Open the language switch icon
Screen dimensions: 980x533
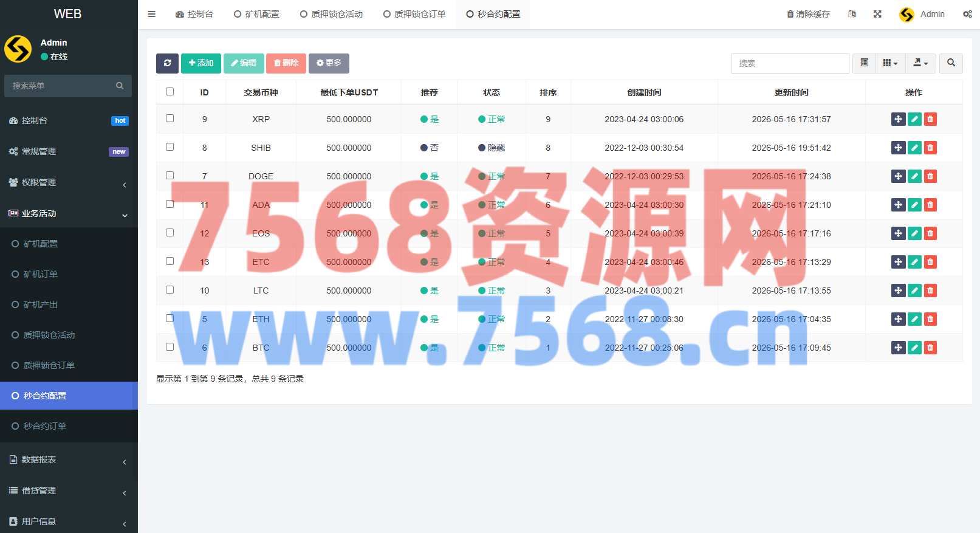pyautogui.click(x=852, y=14)
